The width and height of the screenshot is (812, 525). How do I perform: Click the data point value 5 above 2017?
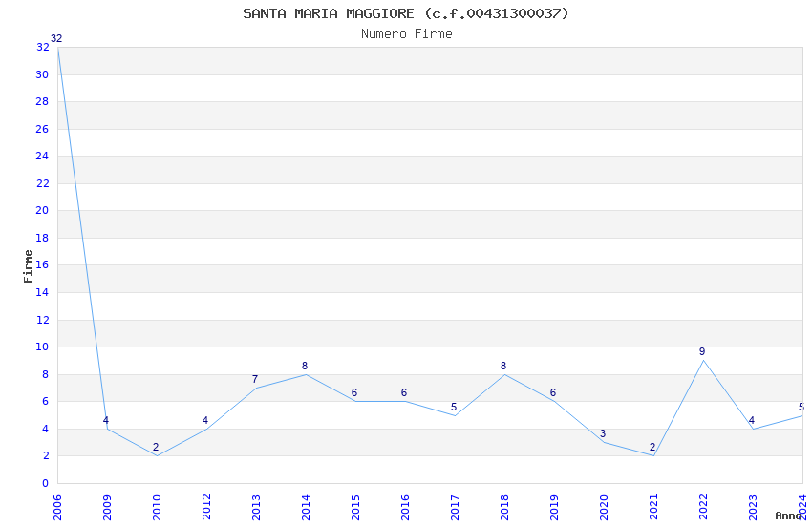pyautogui.click(x=454, y=407)
